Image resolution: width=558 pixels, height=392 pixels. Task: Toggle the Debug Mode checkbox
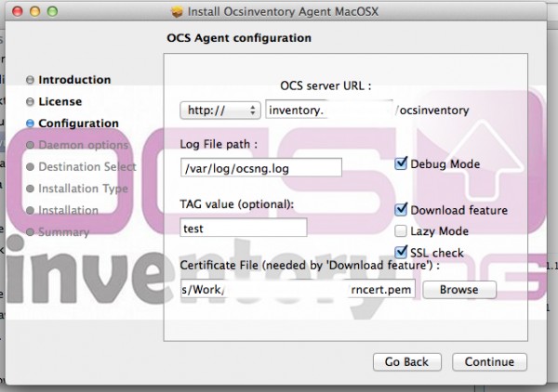point(401,163)
